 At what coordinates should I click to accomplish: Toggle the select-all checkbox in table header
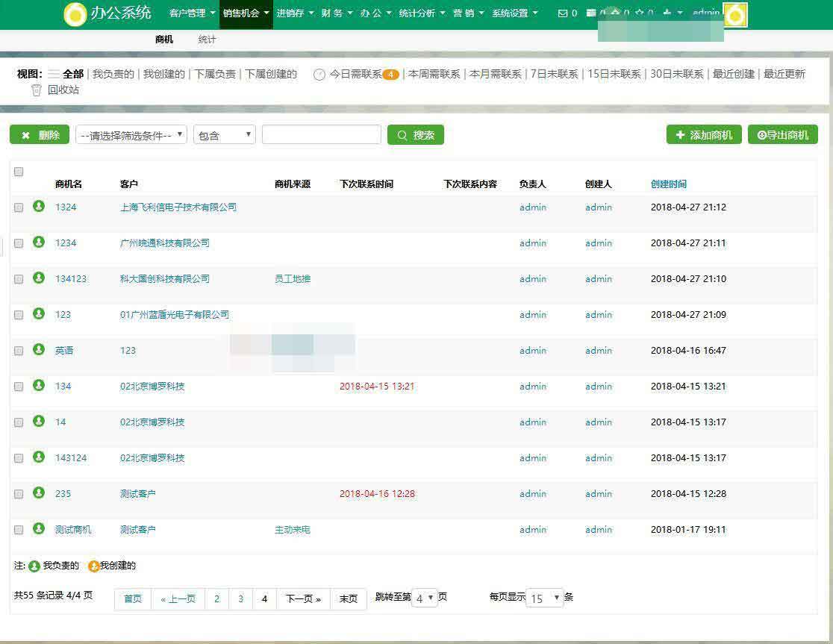[x=19, y=172]
